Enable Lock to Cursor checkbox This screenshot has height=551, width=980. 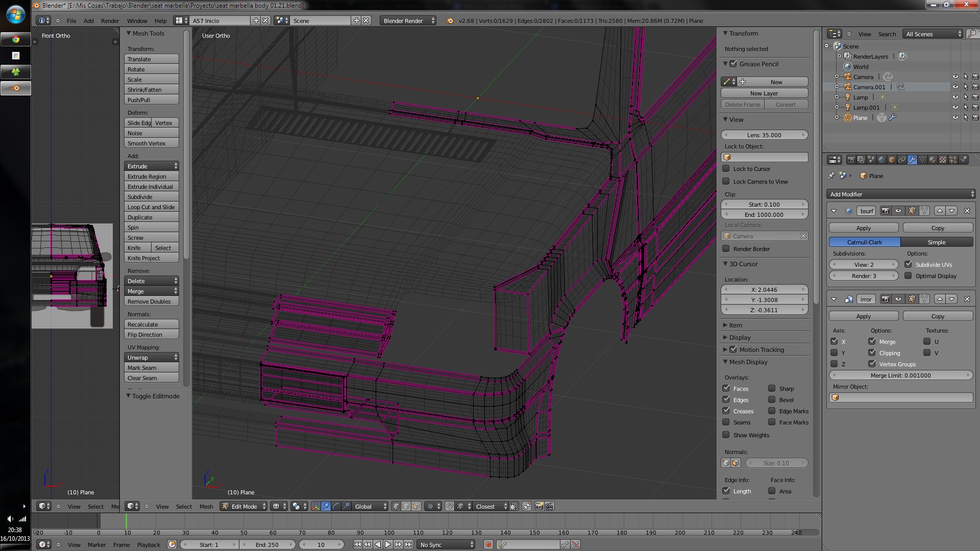click(x=726, y=169)
